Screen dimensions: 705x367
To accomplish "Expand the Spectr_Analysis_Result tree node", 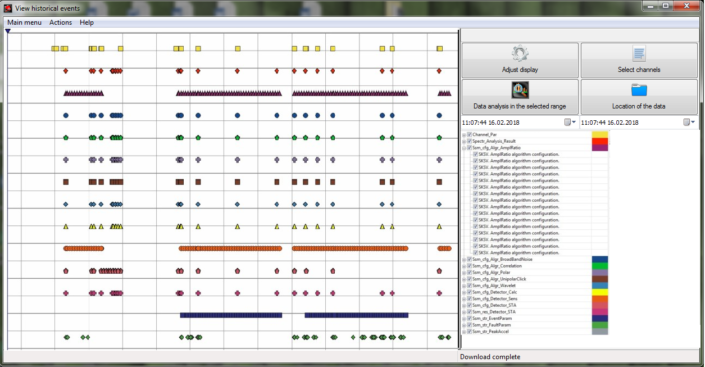I will [464, 141].
